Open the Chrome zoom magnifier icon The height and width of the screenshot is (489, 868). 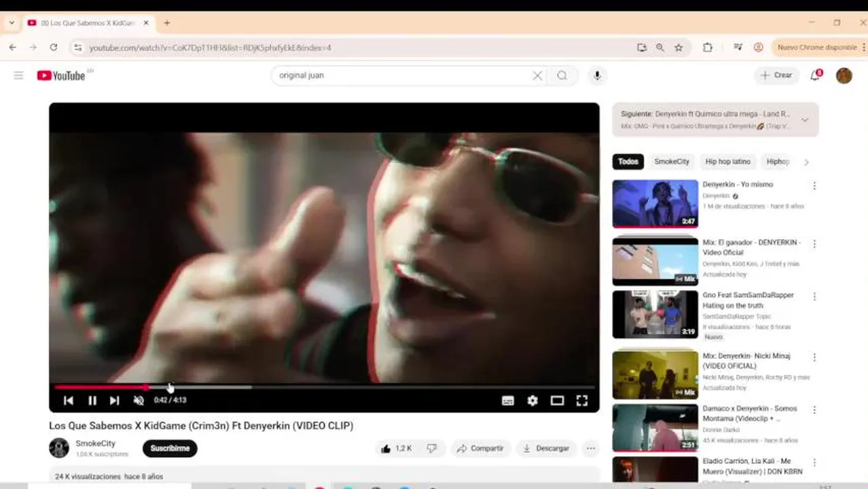(659, 48)
